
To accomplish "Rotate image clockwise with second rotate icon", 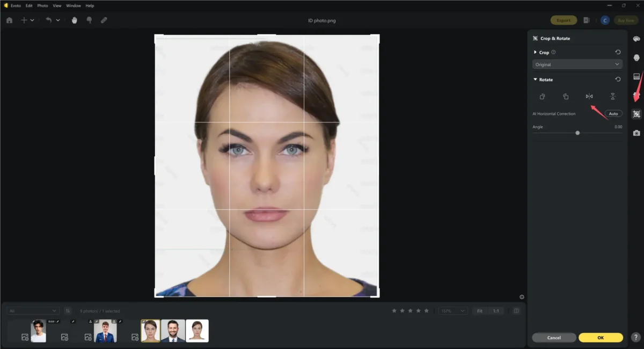I will [x=566, y=97].
